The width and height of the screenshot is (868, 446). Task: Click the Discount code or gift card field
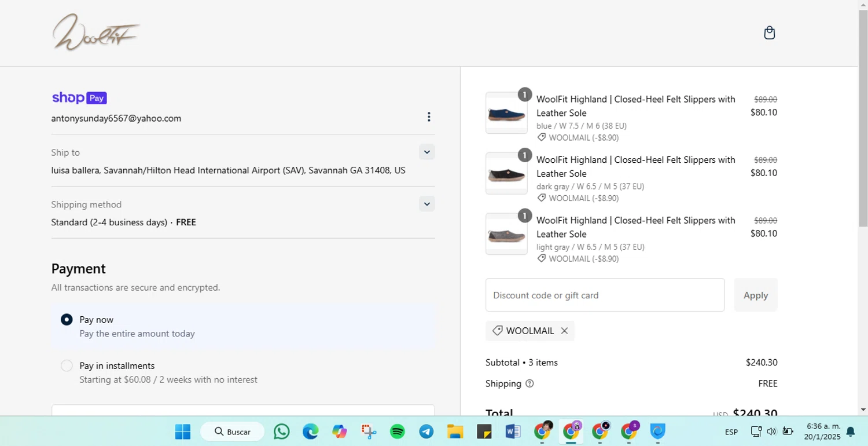click(x=605, y=295)
